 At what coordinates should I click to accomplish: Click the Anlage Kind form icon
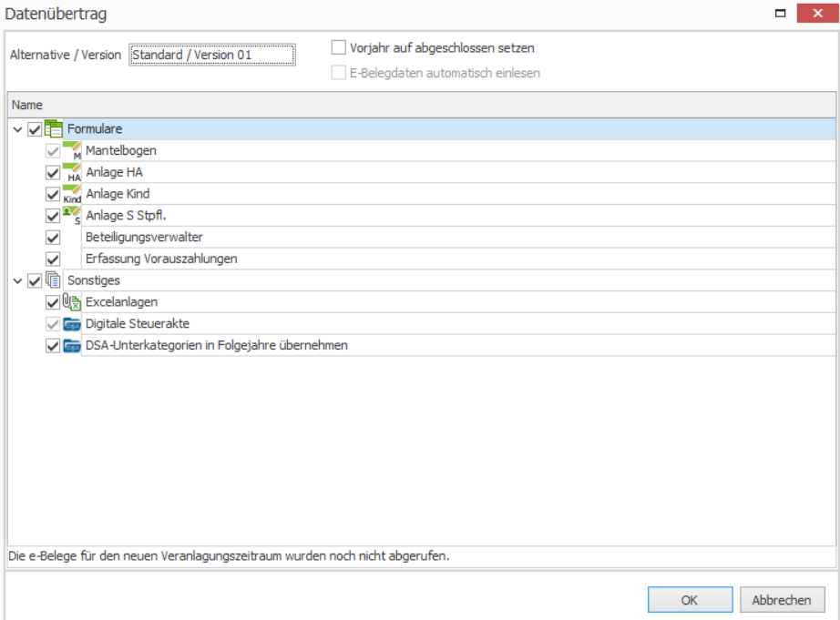pyautogui.click(x=72, y=194)
